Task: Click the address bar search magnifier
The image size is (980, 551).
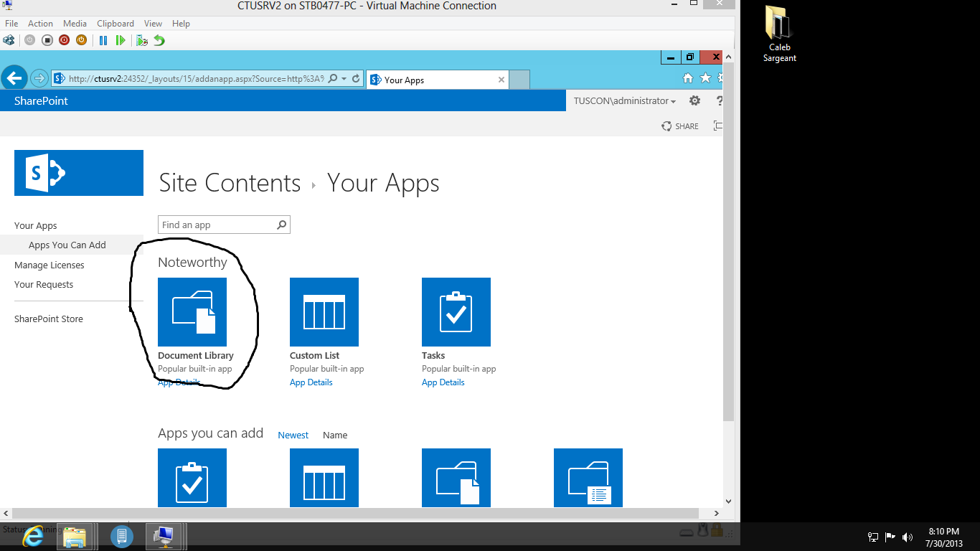Action: point(333,79)
